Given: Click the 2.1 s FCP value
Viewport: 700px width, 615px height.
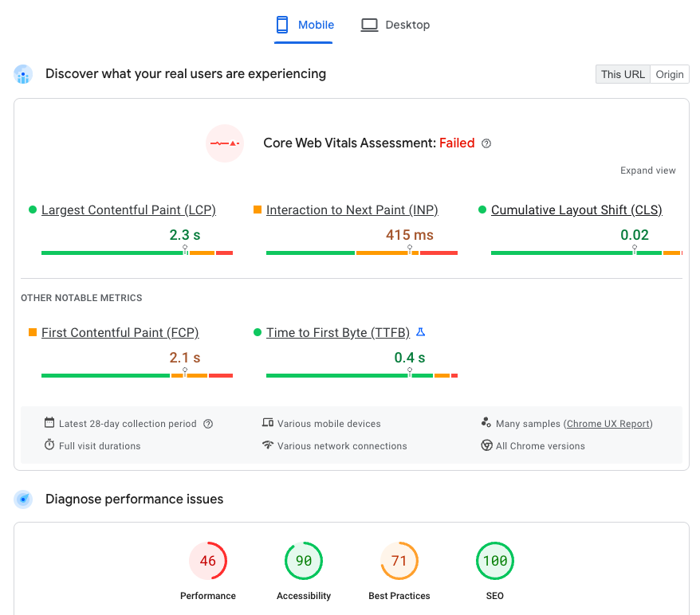Looking at the screenshot, I should point(185,357).
